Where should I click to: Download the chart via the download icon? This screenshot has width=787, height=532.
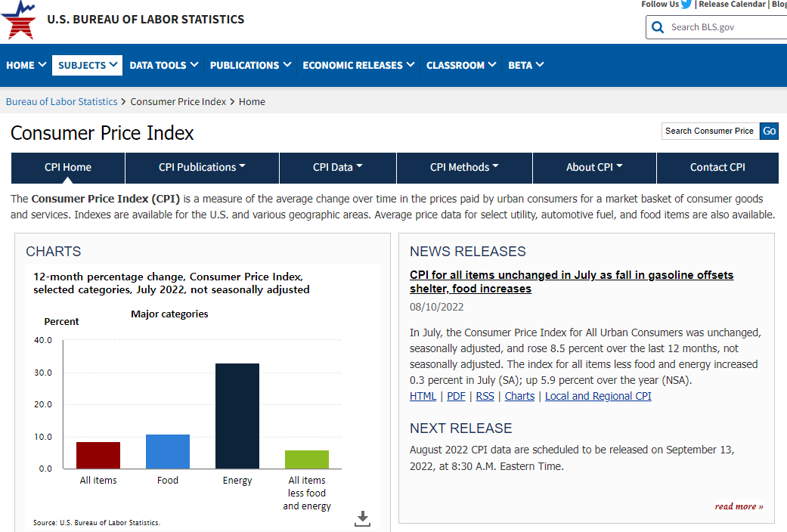click(x=362, y=518)
